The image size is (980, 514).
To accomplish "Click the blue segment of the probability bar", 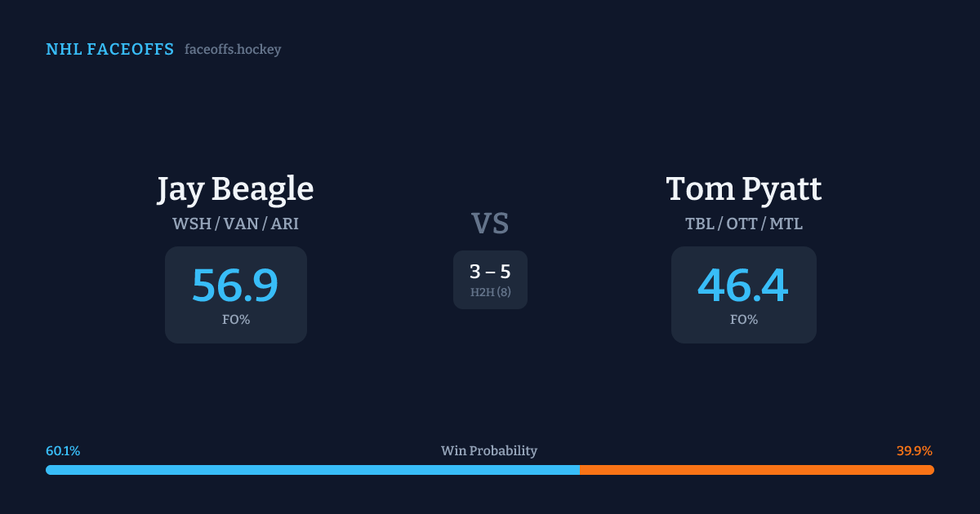I will pos(312,470).
